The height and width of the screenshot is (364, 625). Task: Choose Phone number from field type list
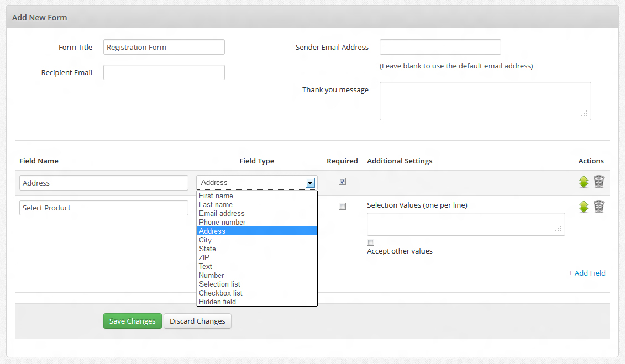(257, 222)
